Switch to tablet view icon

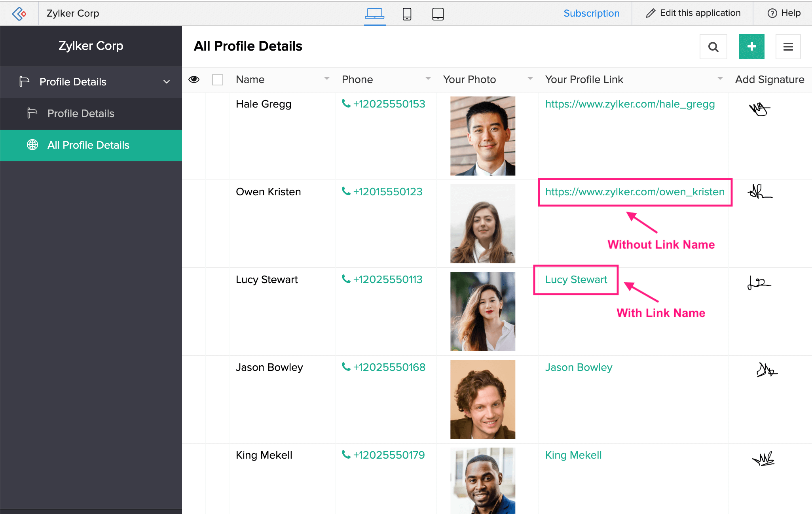438,14
